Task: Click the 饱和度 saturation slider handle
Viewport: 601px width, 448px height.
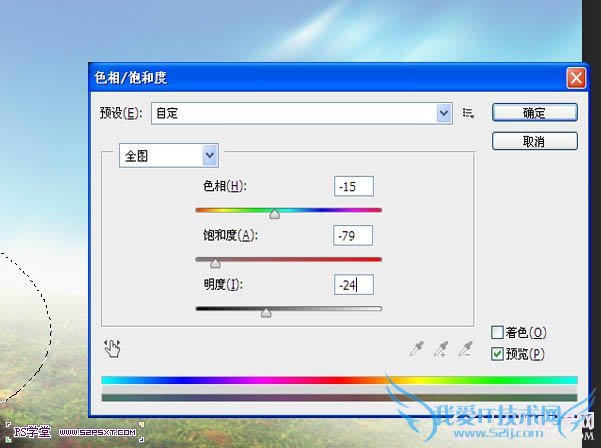Action: point(215,263)
